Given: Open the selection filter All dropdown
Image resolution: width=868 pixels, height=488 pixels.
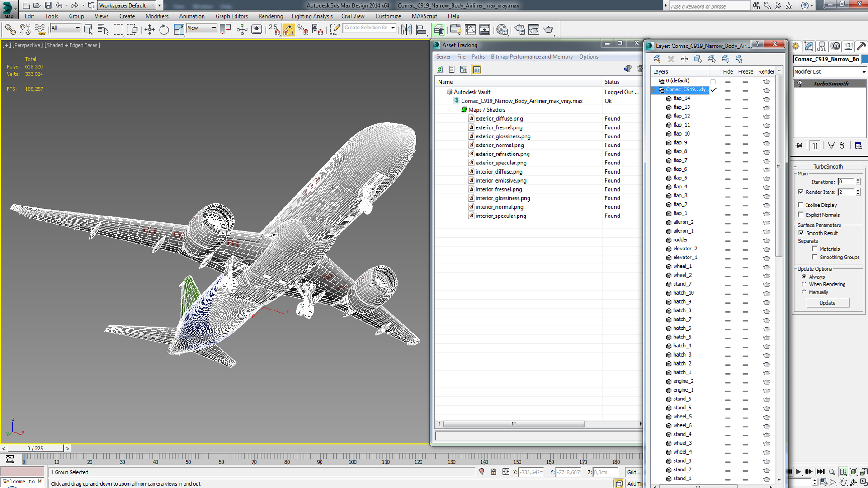Looking at the screenshot, I should click(65, 28).
